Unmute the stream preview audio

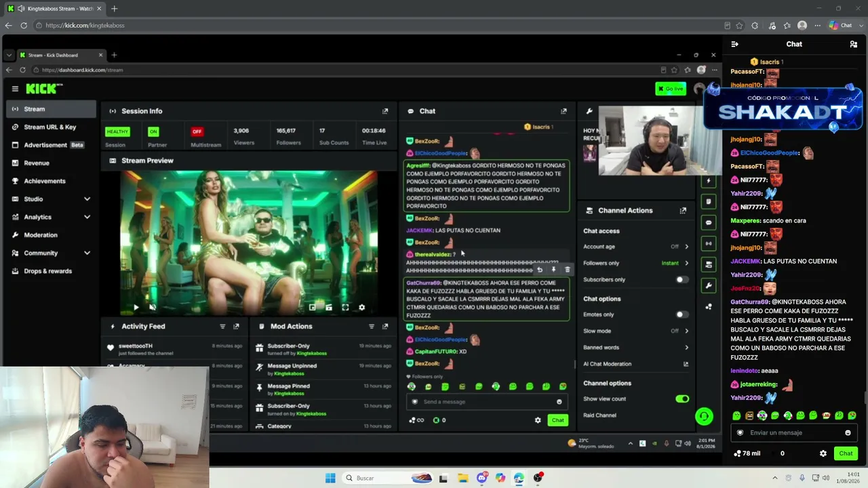click(153, 308)
